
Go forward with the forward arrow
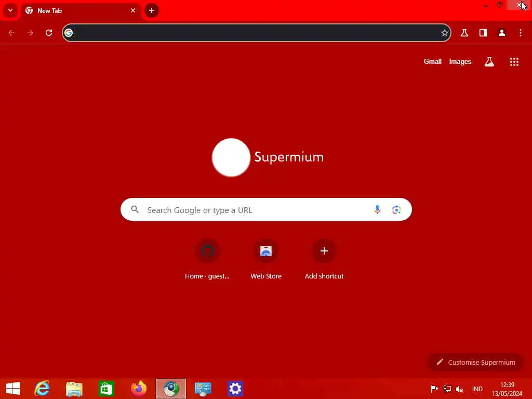30,33
